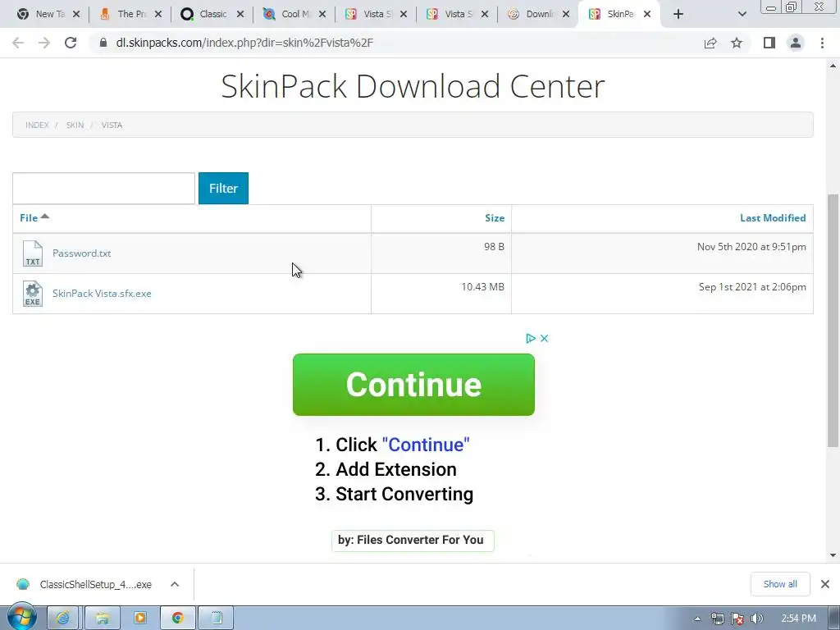Screen dimensions: 840x630
Task: Go back using browser back arrow
Action: [x=18, y=43]
